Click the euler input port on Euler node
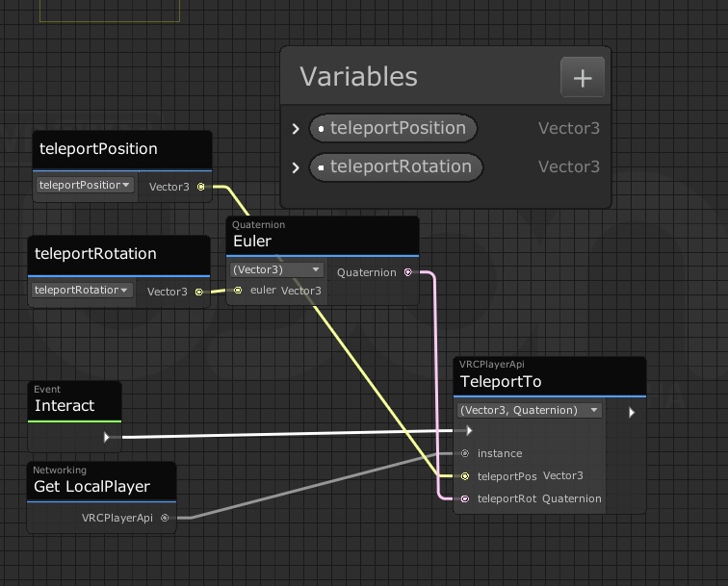The image size is (728, 586). (238, 291)
